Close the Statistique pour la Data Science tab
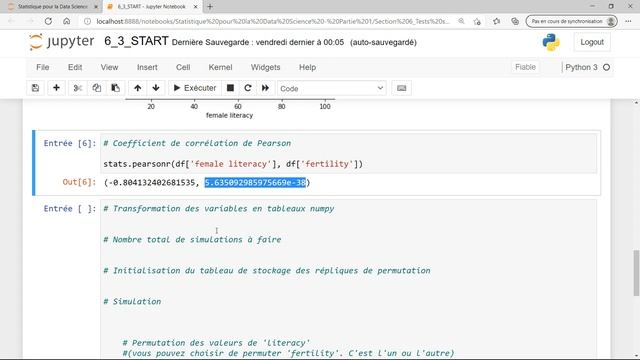Screen dimensions: 640x360 pyautogui.click(x=96, y=7)
